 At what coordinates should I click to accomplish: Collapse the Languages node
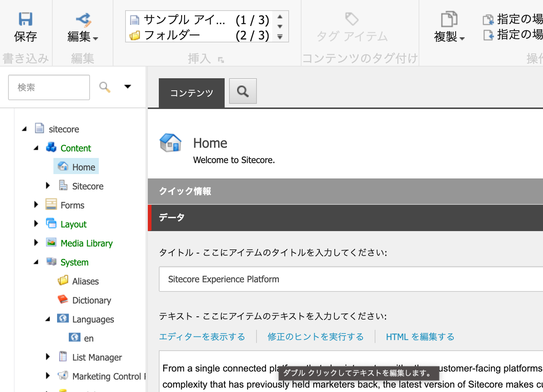(48, 319)
